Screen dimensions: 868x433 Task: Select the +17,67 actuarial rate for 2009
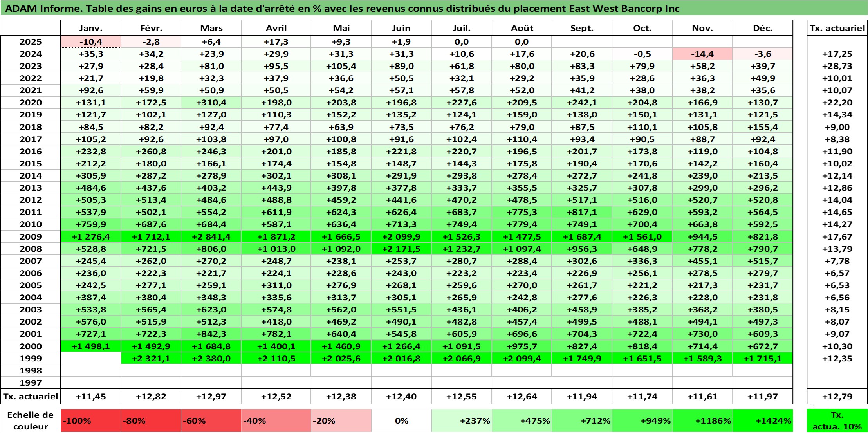[x=837, y=237]
